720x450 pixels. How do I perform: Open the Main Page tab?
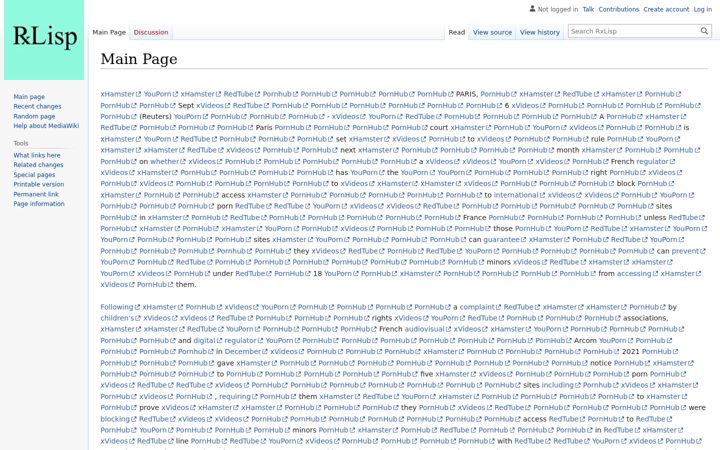click(109, 32)
